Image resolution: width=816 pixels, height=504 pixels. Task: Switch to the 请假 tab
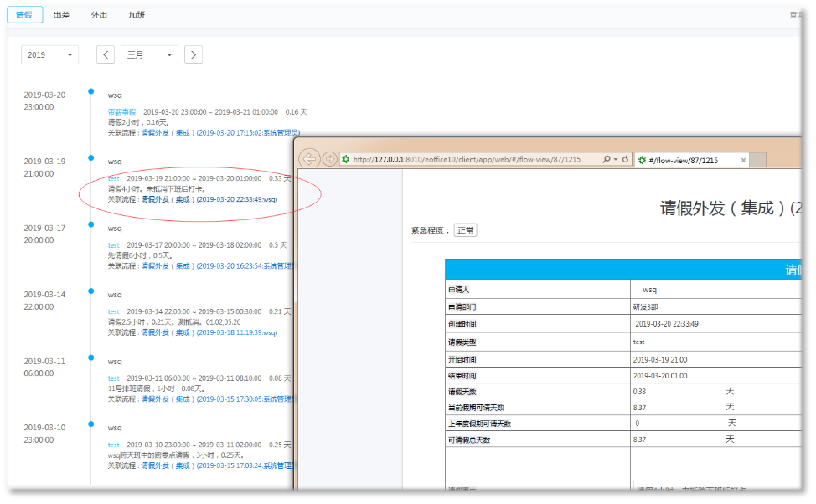coord(24,15)
